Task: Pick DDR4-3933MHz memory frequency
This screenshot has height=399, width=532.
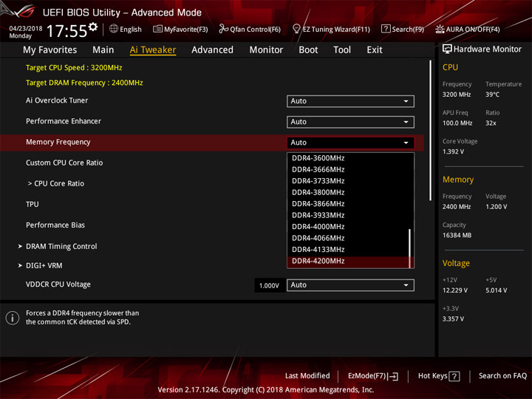Action: pyautogui.click(x=348, y=216)
